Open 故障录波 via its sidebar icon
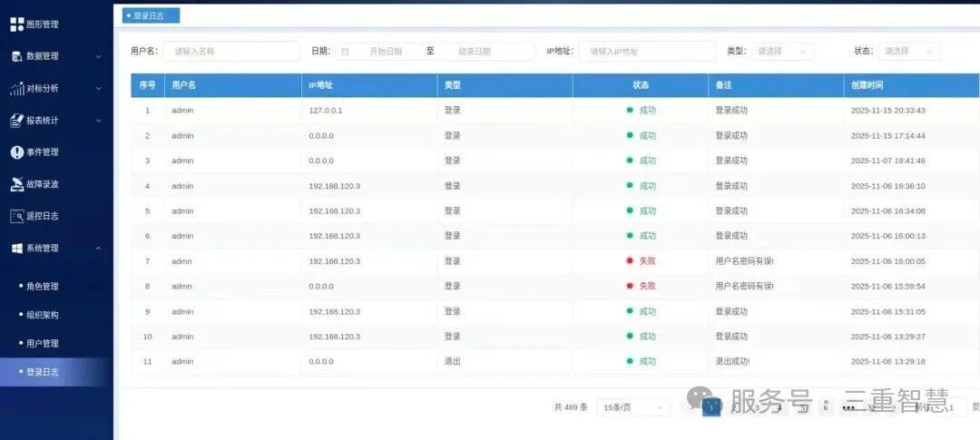 pyautogui.click(x=17, y=184)
